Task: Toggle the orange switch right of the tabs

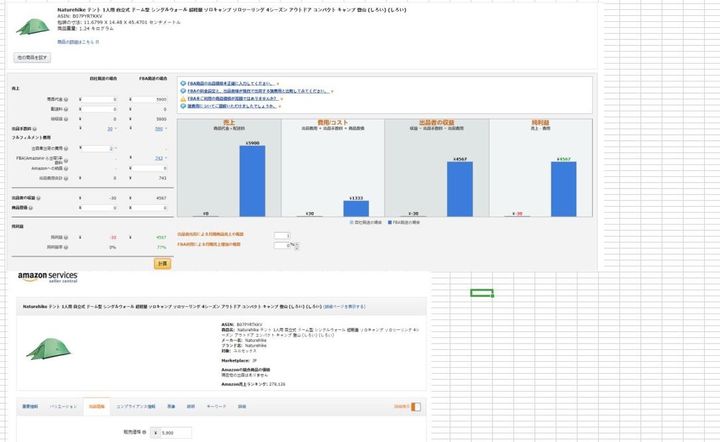Action: pos(415,407)
